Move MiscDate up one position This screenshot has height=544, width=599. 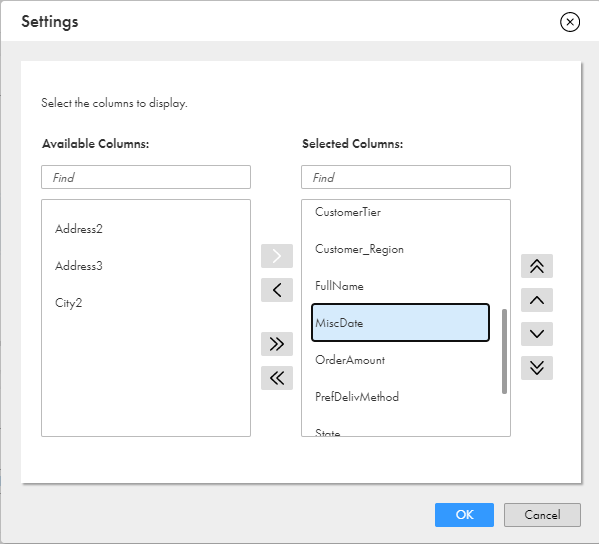[537, 300]
